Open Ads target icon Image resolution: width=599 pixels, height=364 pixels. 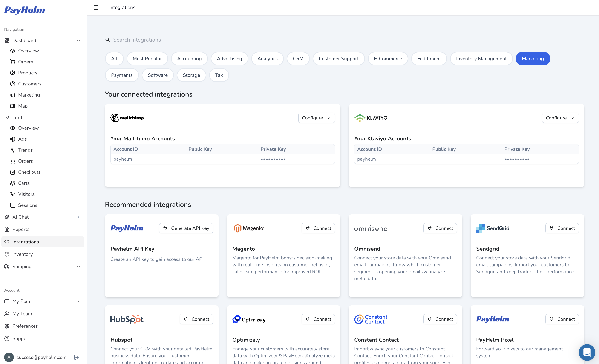pos(13,139)
